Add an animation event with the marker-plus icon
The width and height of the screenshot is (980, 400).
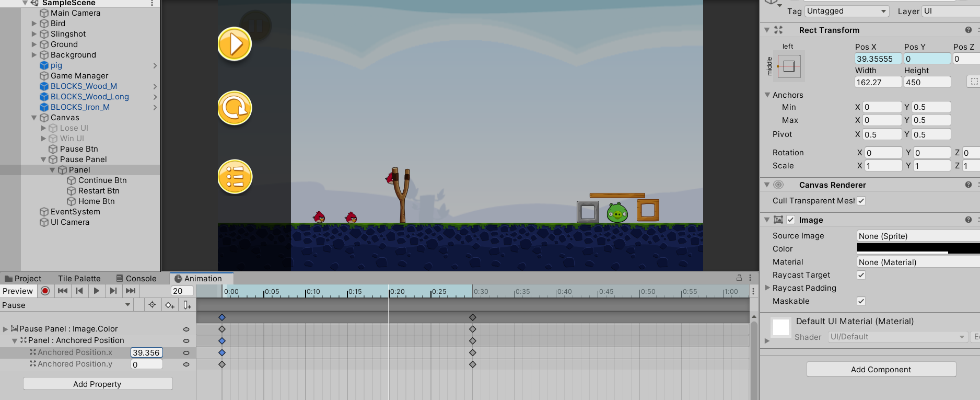pyautogui.click(x=187, y=305)
